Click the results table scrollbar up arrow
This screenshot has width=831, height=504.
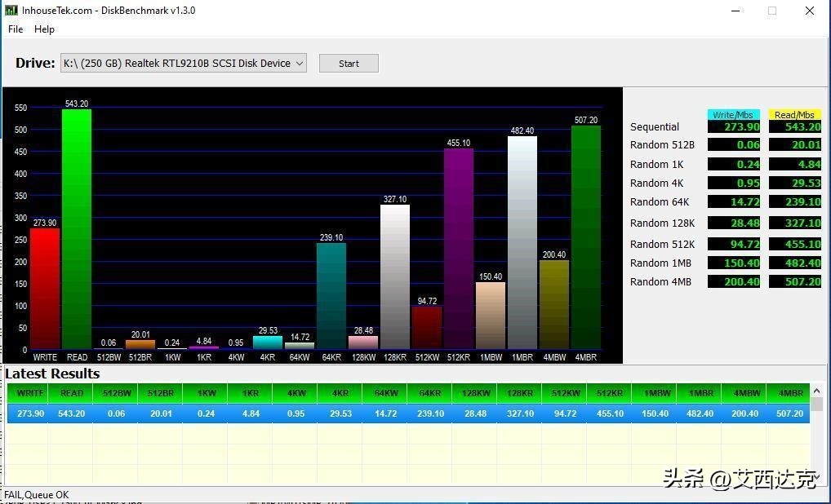tap(816, 391)
